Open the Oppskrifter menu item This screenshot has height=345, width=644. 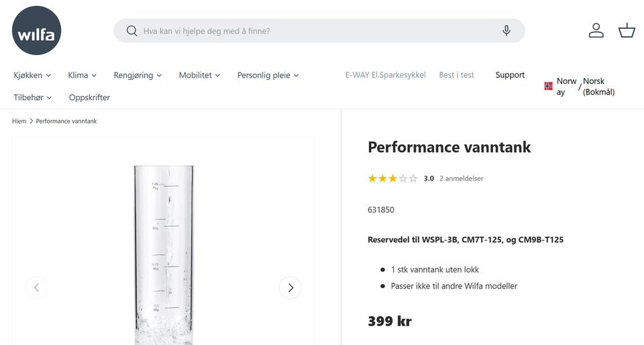coord(89,97)
